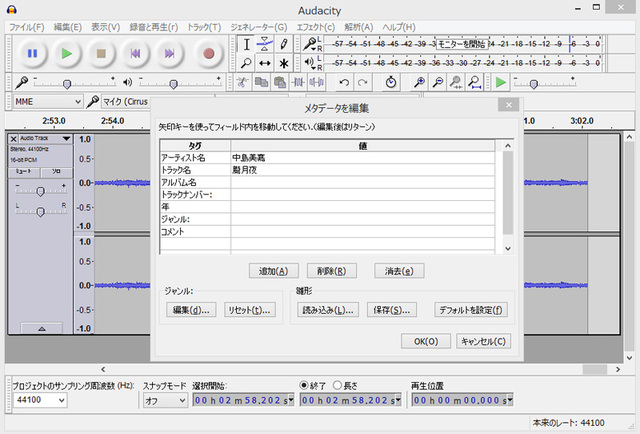Click the Stop transport button
Screen dimensions: 640x434
101,53
